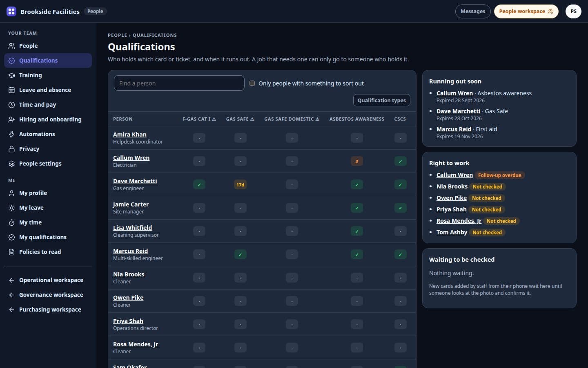Click the People settings gear icon
Screen dimensions: 588x368
pyautogui.click(x=11, y=164)
